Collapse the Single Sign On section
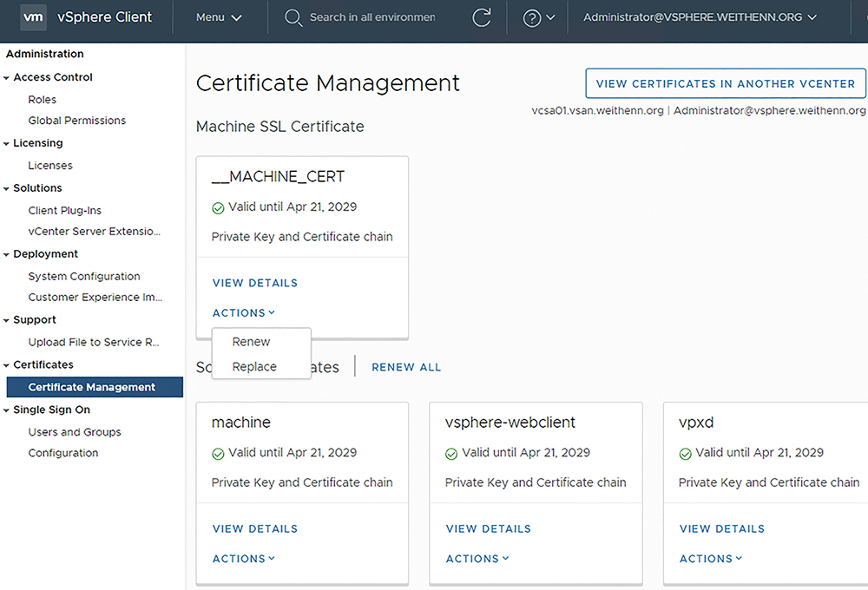This screenshot has width=868, height=590. click(x=7, y=410)
